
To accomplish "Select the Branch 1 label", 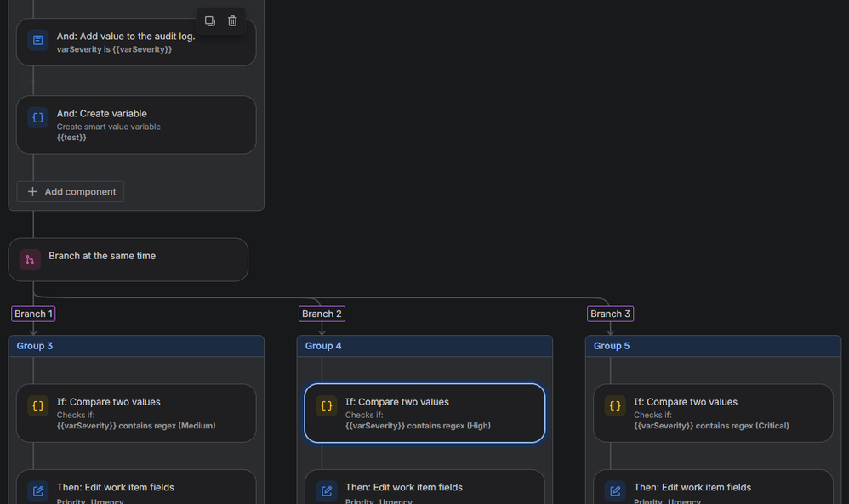I will coord(32,314).
